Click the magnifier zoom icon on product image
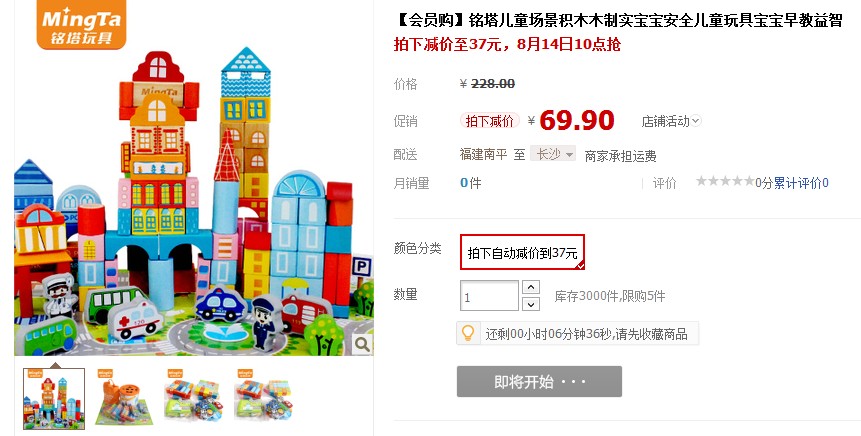Viewport: 861px width, 436px height. [x=362, y=344]
